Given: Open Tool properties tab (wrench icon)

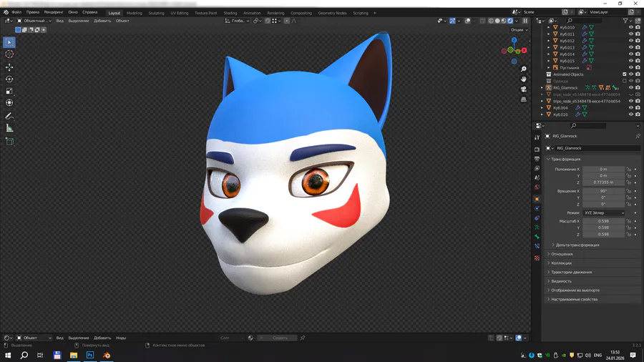Looking at the screenshot, I should pos(537,137).
